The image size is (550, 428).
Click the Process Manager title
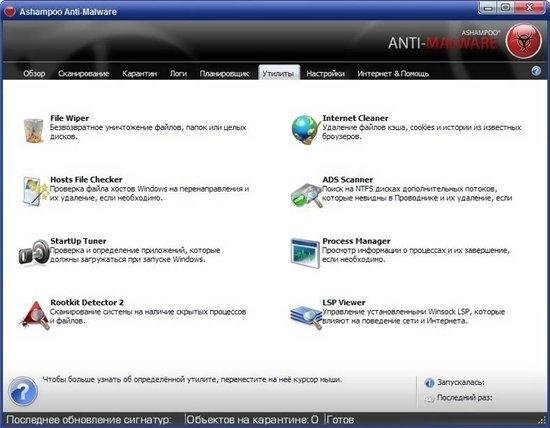click(x=356, y=241)
